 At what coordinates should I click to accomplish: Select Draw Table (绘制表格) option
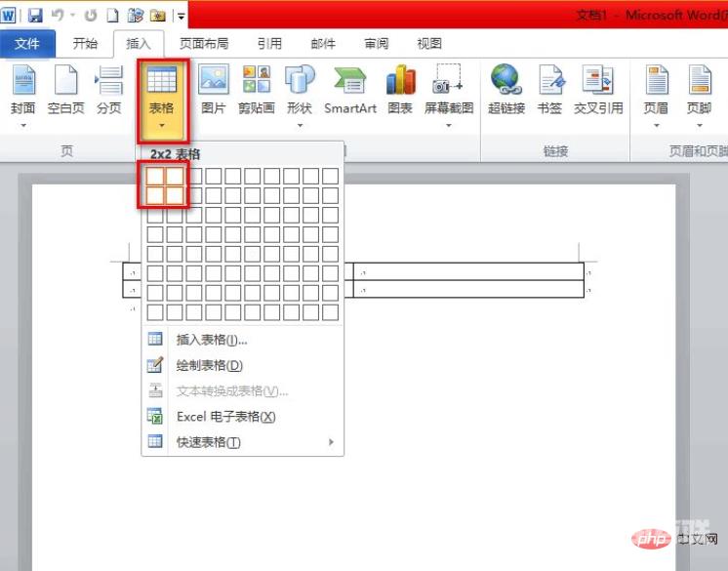pos(209,365)
